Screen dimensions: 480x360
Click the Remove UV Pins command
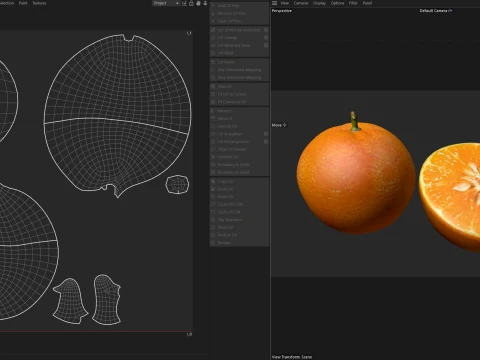tap(239, 13)
